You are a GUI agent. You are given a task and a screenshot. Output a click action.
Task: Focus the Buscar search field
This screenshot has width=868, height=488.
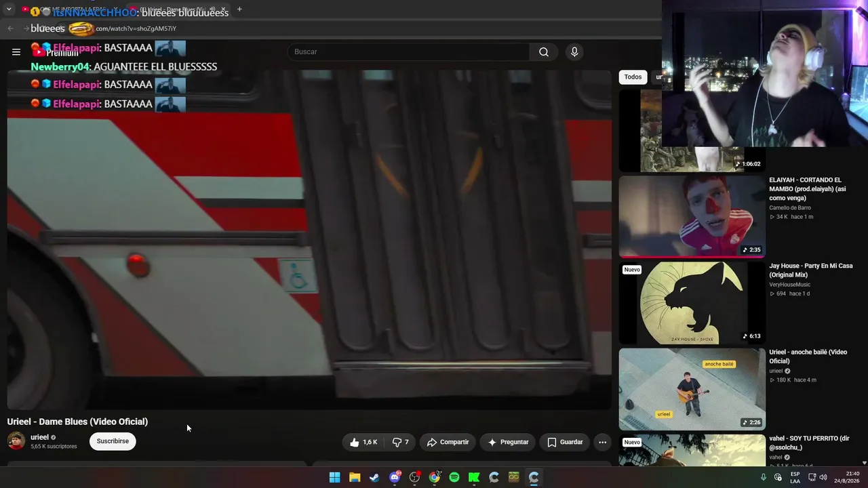point(409,52)
